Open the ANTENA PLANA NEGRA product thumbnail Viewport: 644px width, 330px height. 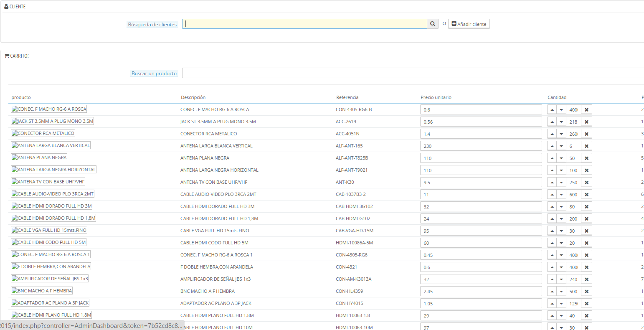(x=39, y=157)
